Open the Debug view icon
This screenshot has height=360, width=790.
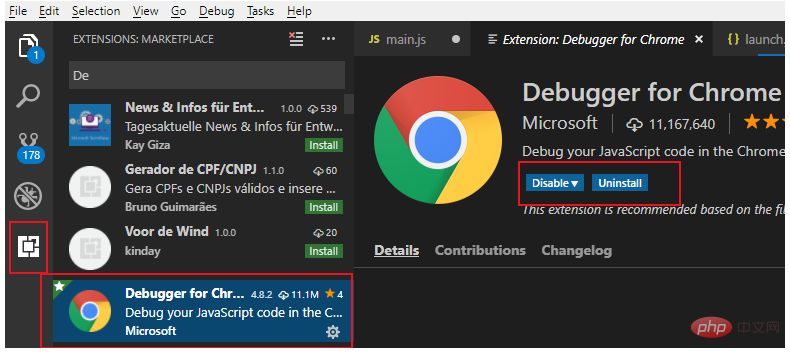(x=29, y=196)
